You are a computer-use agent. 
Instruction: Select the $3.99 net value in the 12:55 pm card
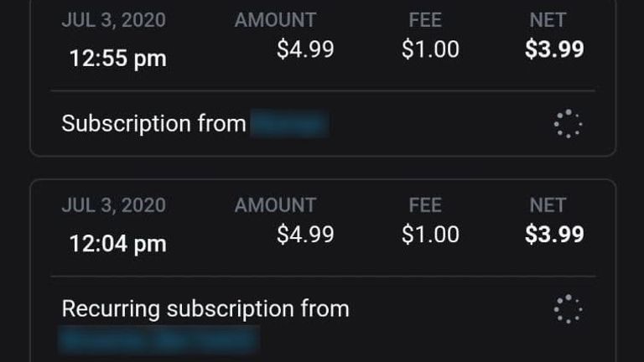[554, 49]
